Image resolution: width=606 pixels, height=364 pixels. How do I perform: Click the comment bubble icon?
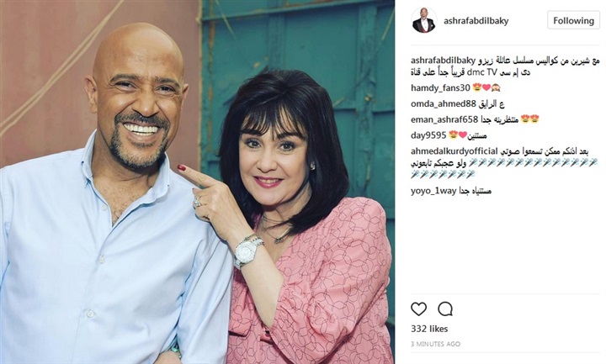click(445, 309)
